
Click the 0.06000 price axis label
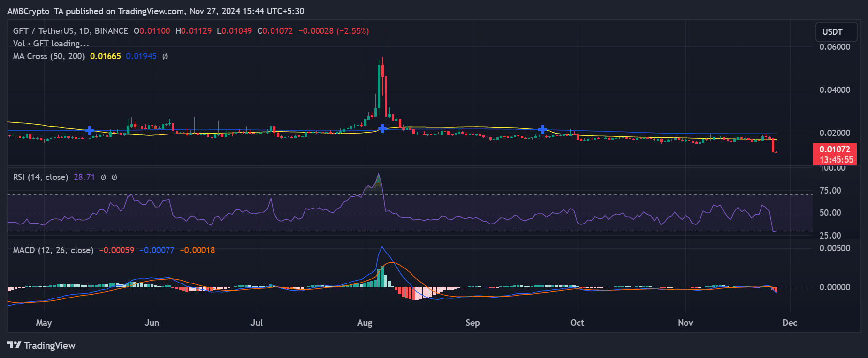tap(835, 47)
